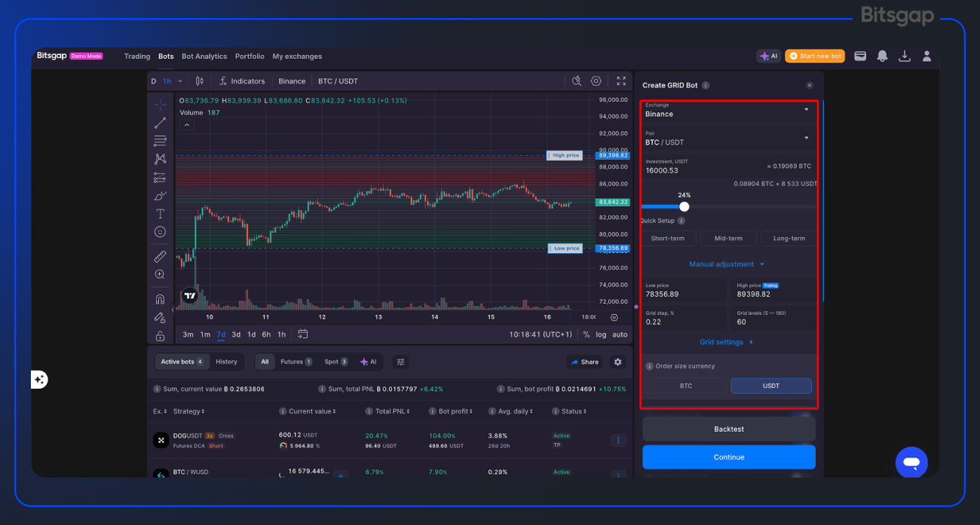Open the go-to-date calendar icon
980x525 pixels.
(x=302, y=334)
